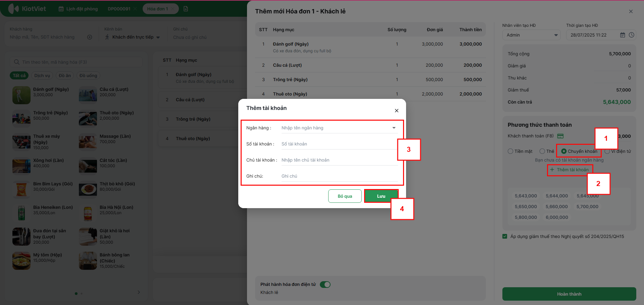The image size is (644, 305).
Task: Click the clock time picker icon
Action: [631, 35]
